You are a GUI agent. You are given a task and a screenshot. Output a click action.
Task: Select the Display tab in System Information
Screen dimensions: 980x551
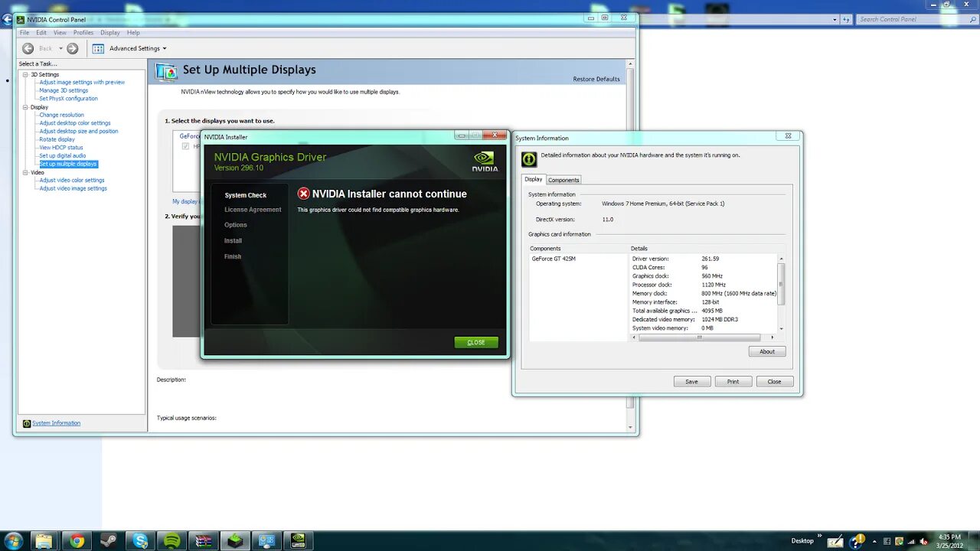point(534,179)
